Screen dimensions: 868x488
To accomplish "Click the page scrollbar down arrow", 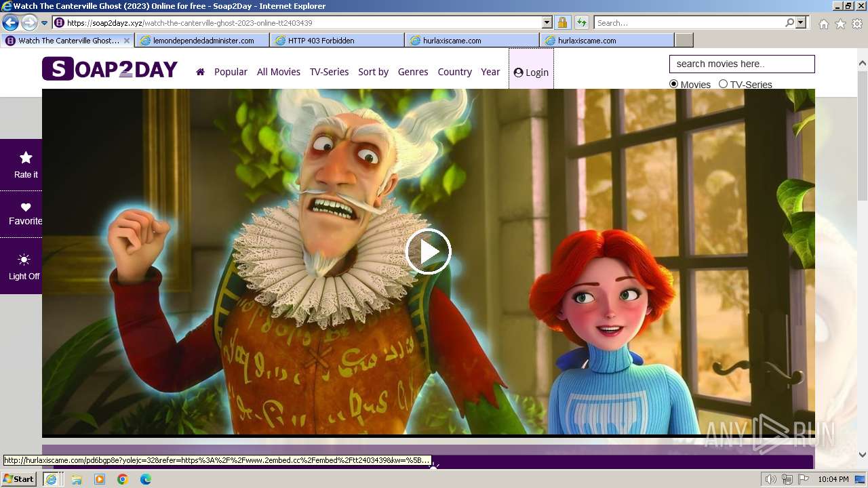I will coord(862,455).
